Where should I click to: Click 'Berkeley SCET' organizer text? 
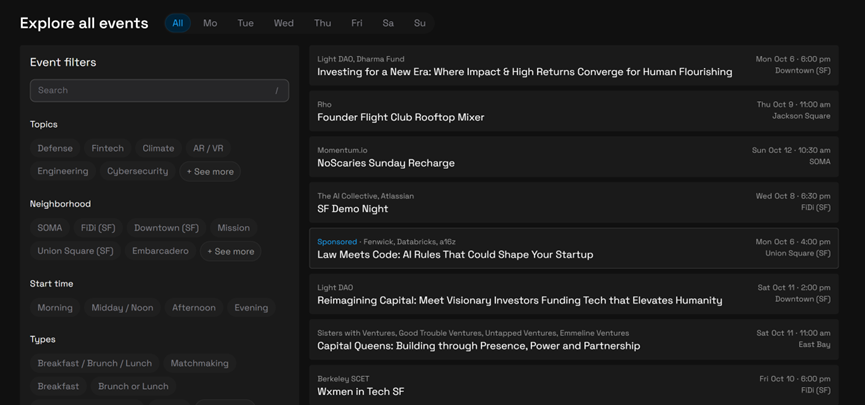[343, 379]
